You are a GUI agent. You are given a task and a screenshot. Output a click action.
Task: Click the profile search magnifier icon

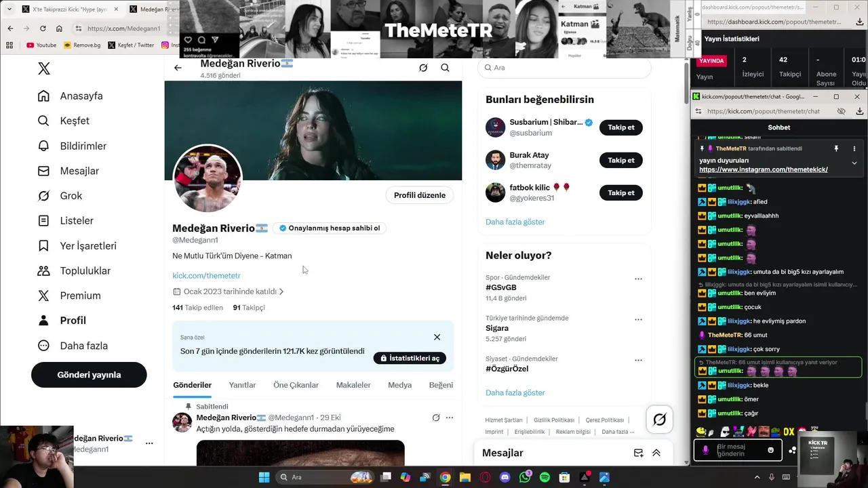(x=445, y=68)
